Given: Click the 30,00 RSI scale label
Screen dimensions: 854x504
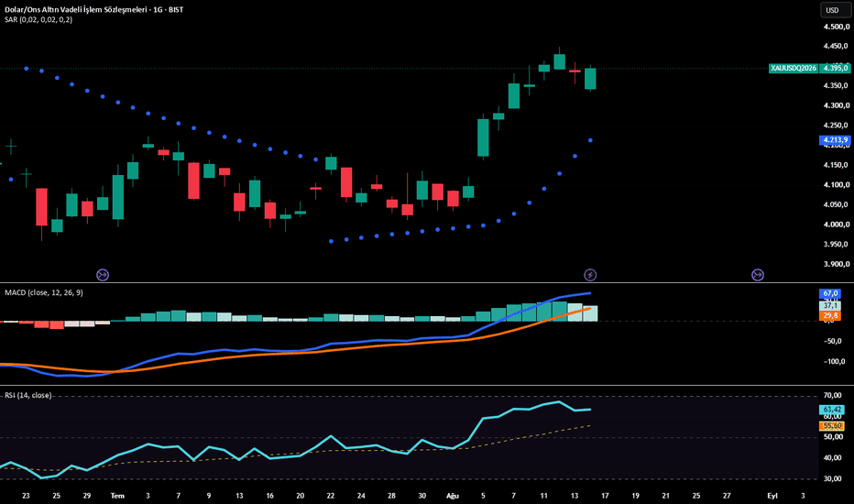Looking at the screenshot, I should [833, 478].
